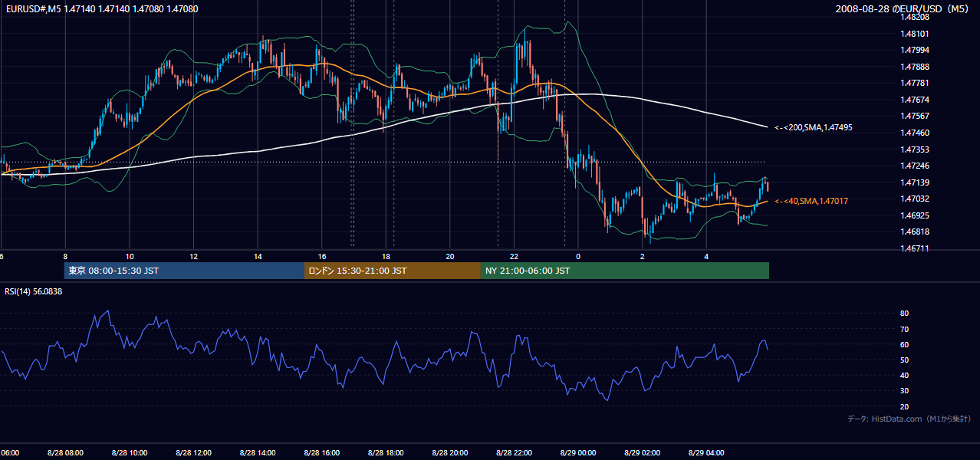Click price axis value 1.46925
The height and width of the screenshot is (460, 980).
coord(916,215)
